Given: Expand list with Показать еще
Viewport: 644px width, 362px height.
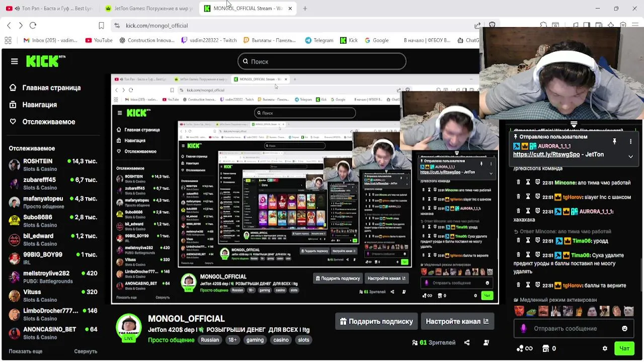Looking at the screenshot, I should click(x=25, y=351).
